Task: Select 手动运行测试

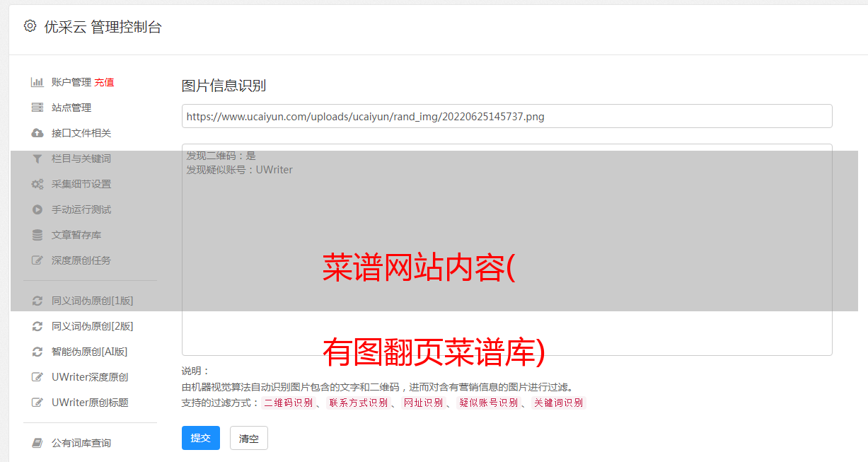Action: [81, 209]
